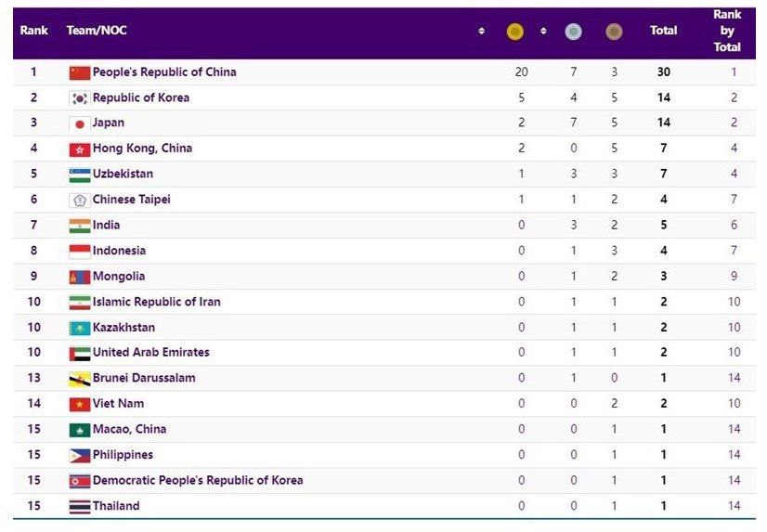Open the Thailand team link

(116, 506)
